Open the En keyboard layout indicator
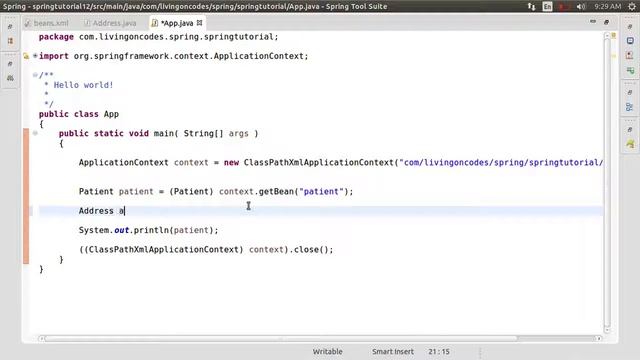640x360 pixels. pyautogui.click(x=547, y=6)
